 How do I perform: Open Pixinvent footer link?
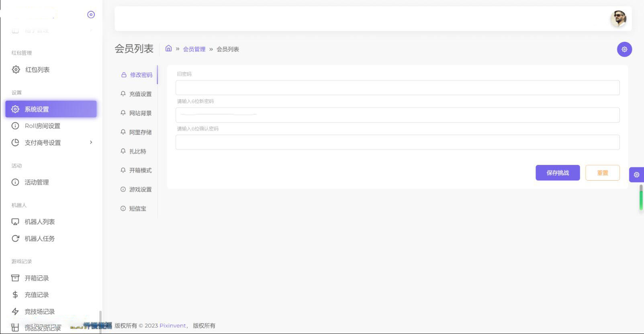click(173, 326)
